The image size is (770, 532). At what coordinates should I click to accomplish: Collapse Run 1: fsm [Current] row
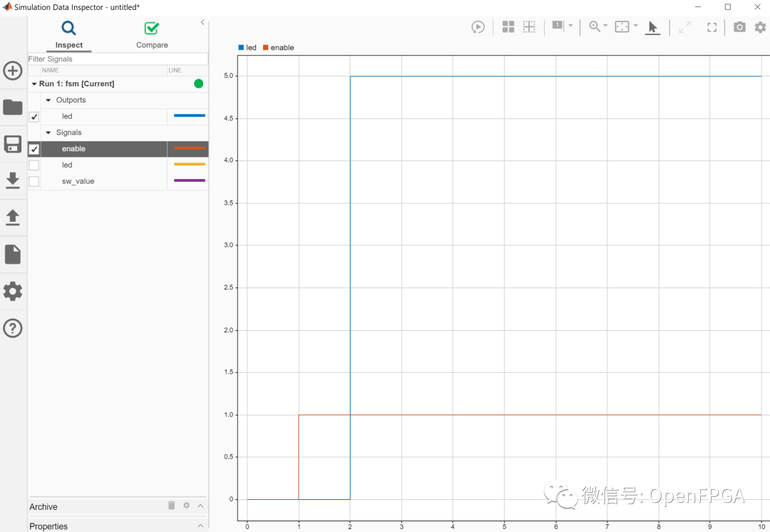(34, 84)
